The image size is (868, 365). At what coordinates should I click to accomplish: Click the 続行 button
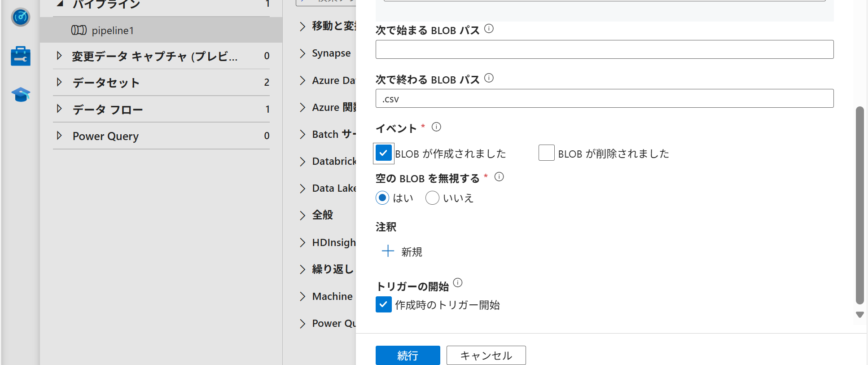408,355
